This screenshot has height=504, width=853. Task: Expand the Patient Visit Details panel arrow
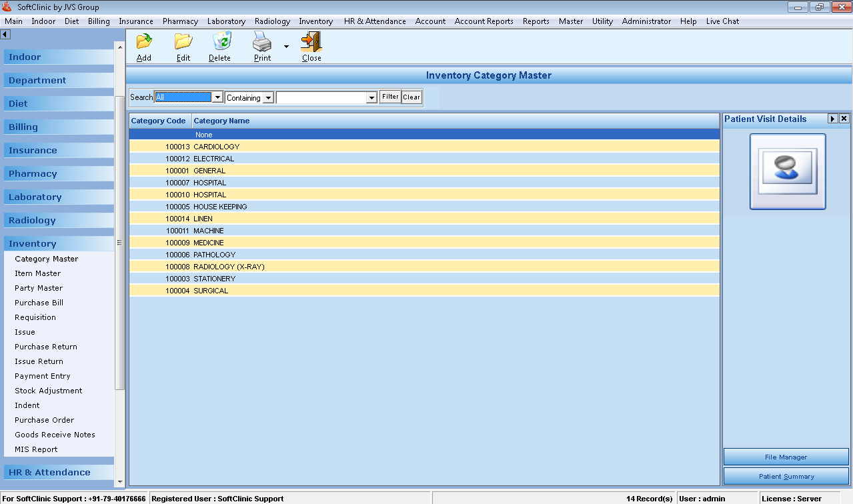[832, 119]
